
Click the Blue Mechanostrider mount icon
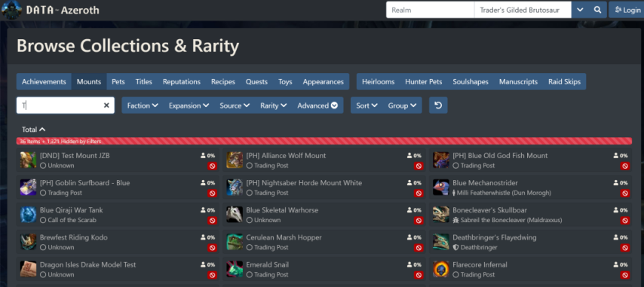point(440,188)
